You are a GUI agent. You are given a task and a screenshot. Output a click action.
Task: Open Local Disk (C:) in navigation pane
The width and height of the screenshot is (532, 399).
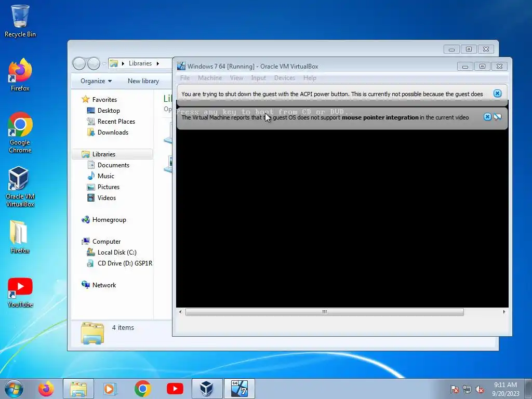pos(117,252)
